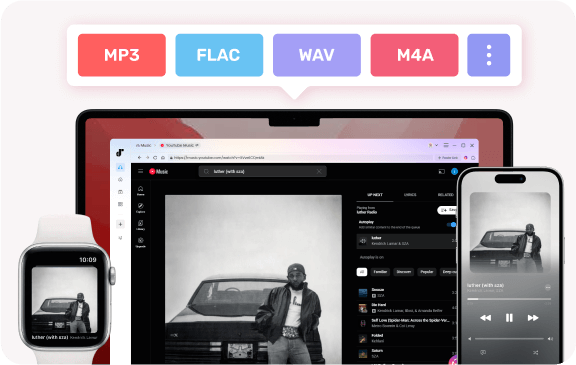Tap album art on the watch
This screenshot has width=576, height=365.
pos(65,300)
